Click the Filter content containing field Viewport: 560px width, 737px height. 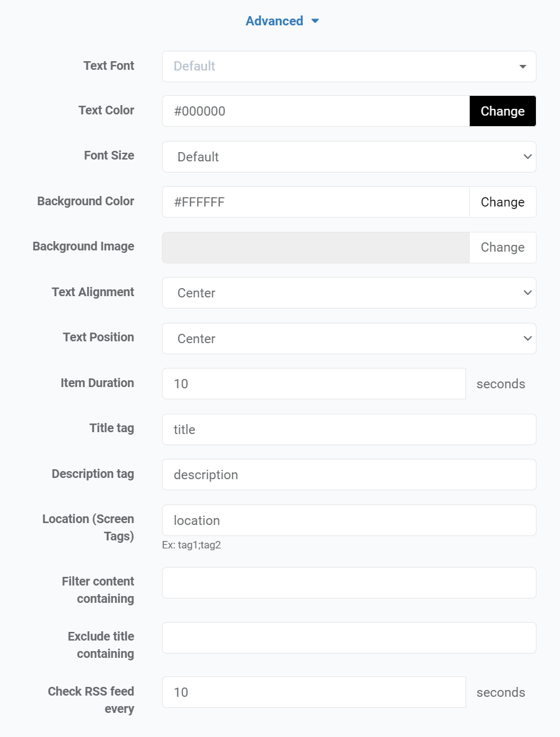point(349,583)
